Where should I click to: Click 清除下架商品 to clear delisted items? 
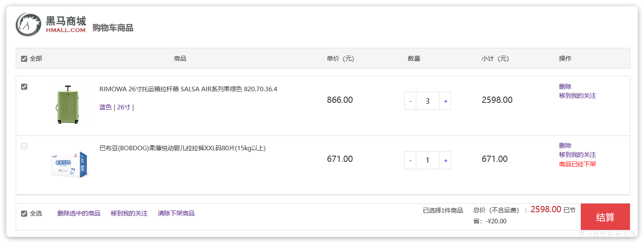click(x=176, y=213)
